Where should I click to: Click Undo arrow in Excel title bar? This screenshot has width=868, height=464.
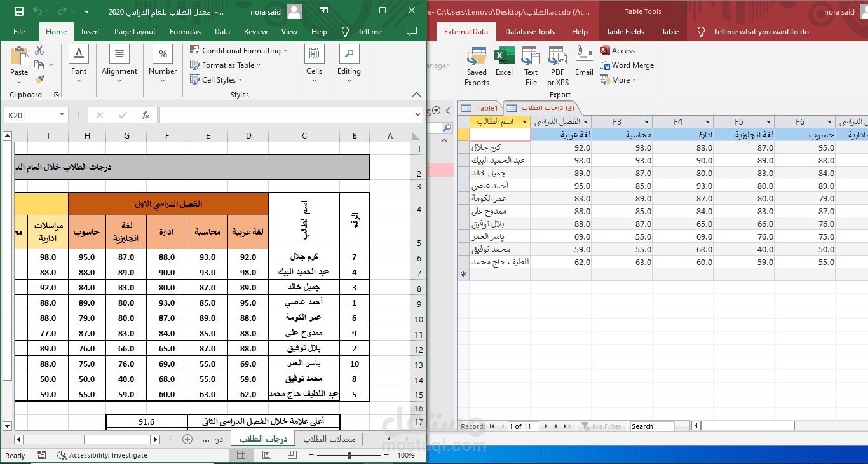[37, 11]
